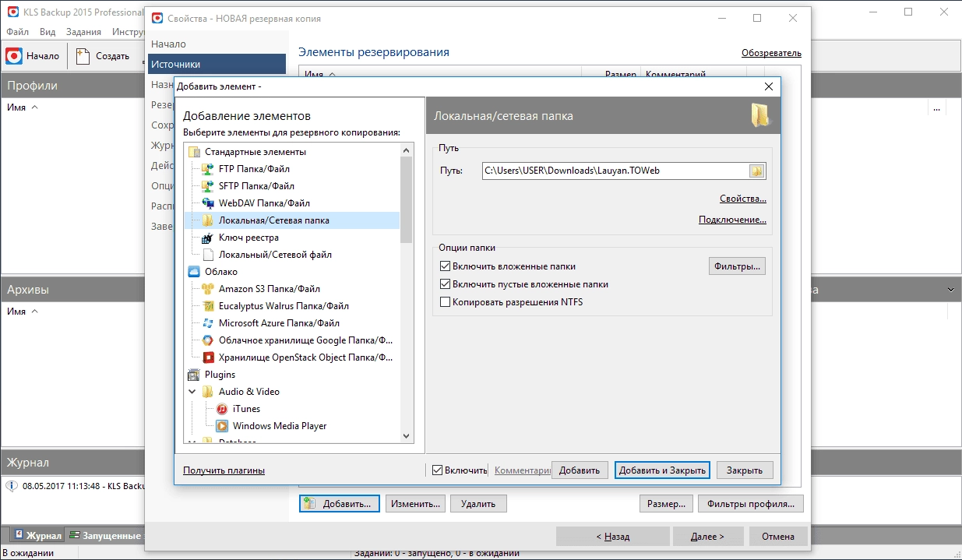Click the Получить плагины link
Viewport: 962px width, 560px height.
[x=224, y=470]
